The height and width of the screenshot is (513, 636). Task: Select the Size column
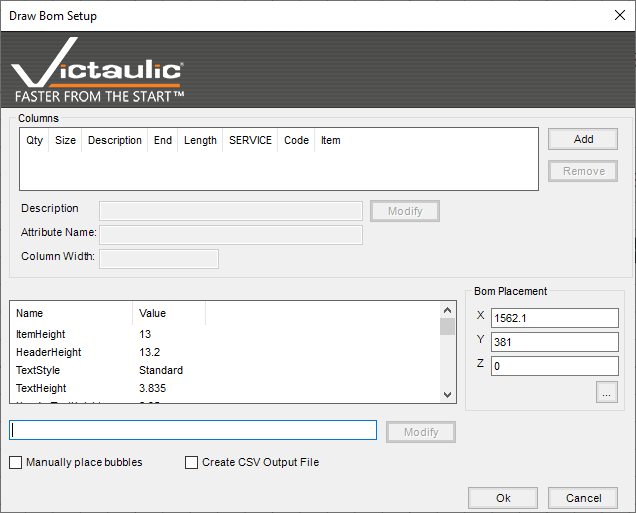[65, 140]
